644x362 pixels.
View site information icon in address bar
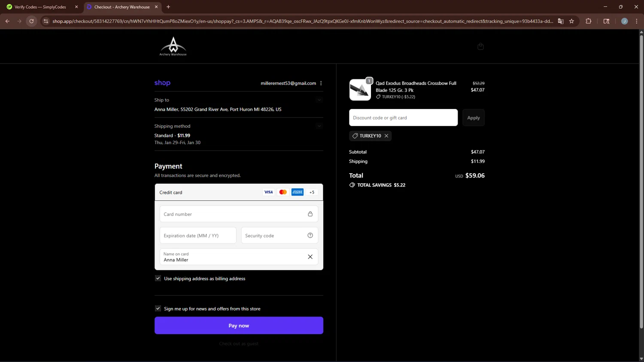[46, 21]
